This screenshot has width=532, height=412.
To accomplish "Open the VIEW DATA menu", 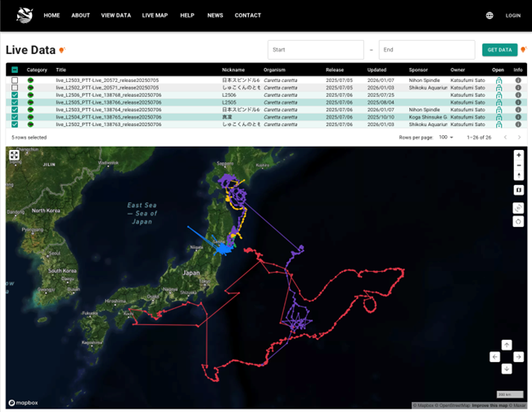I will 115,16.
